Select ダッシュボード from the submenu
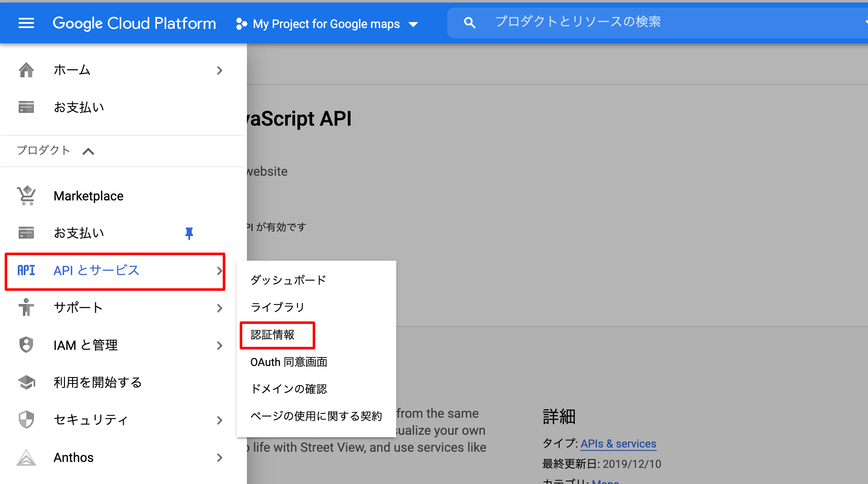Screen dimensions: 868x484 point(288,280)
